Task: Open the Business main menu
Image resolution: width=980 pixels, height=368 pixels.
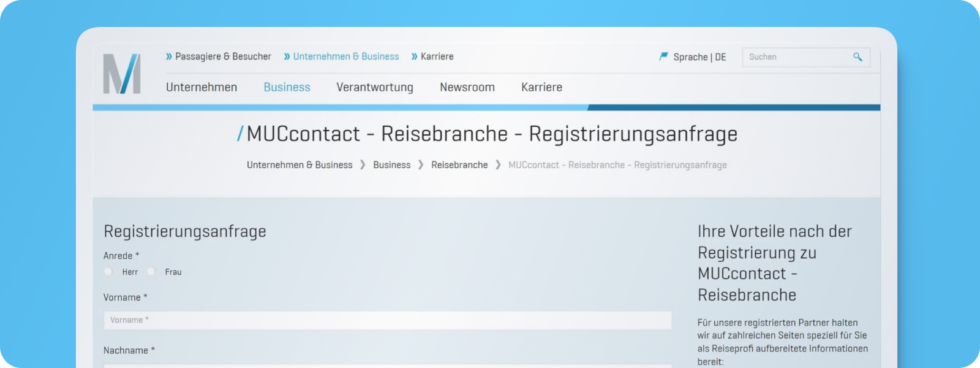Action: click(287, 87)
